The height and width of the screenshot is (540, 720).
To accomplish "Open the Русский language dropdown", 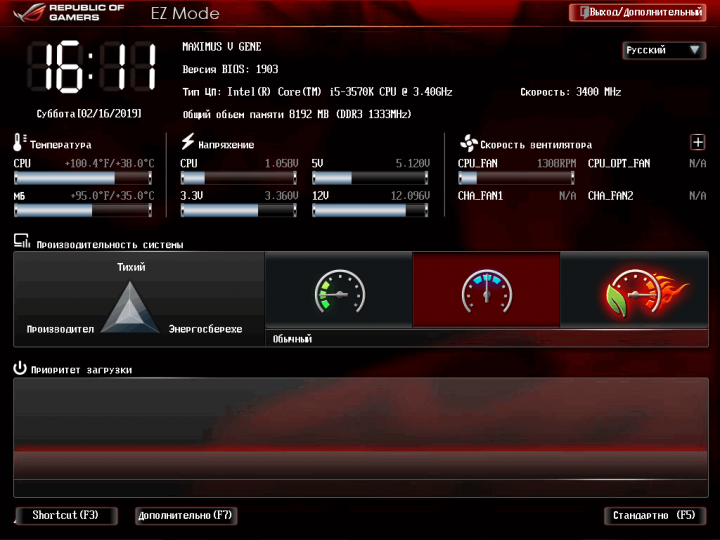I will (x=664, y=50).
